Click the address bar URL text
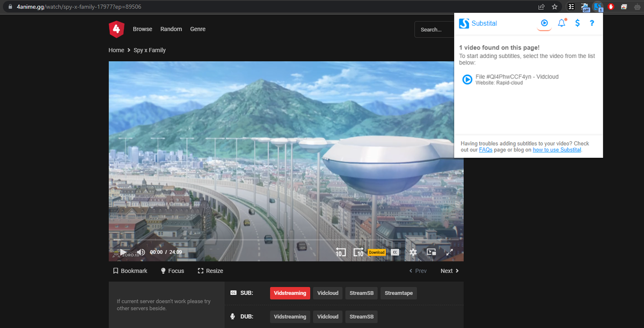Image resolution: width=644 pixels, height=328 pixels. tap(79, 6)
